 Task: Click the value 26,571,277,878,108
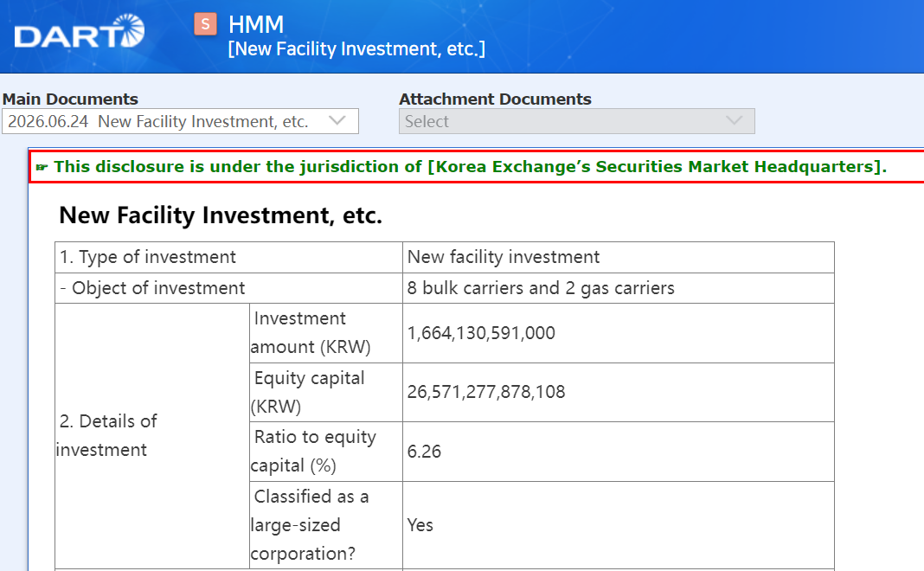(486, 392)
